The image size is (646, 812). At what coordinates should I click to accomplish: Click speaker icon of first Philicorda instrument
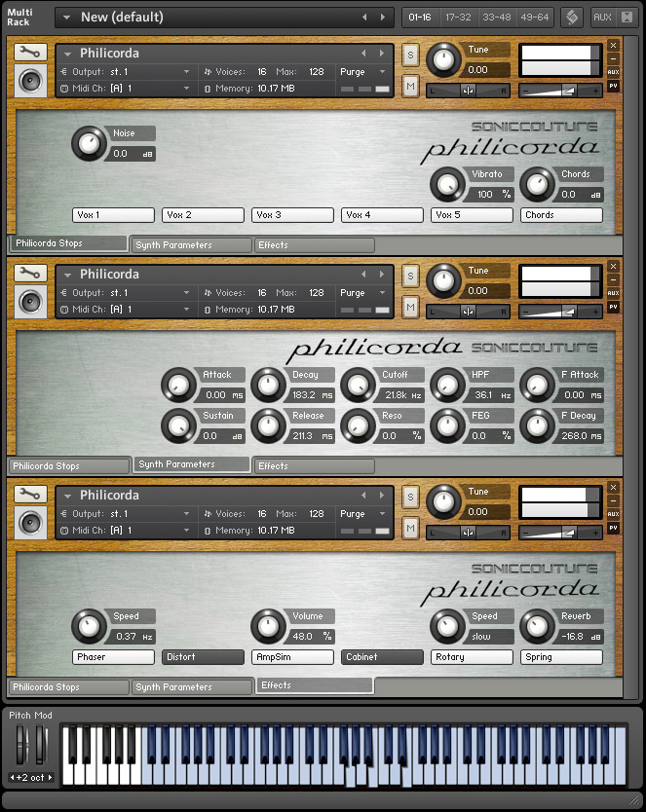tap(30, 81)
